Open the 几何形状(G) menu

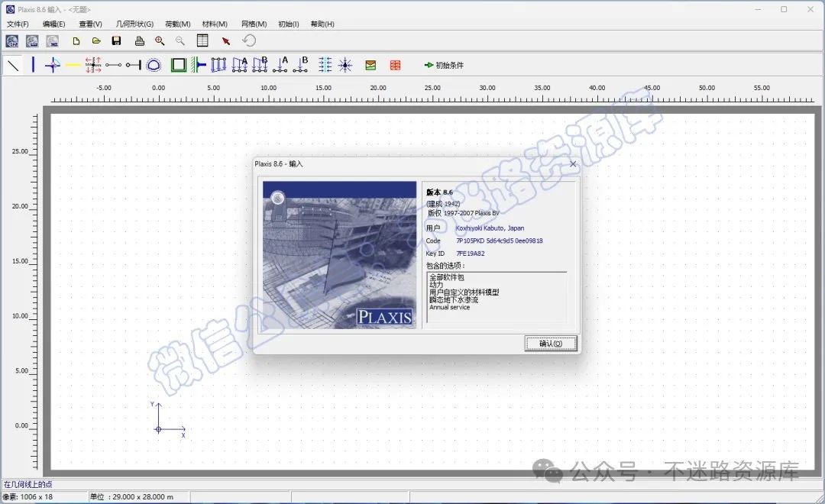[134, 24]
